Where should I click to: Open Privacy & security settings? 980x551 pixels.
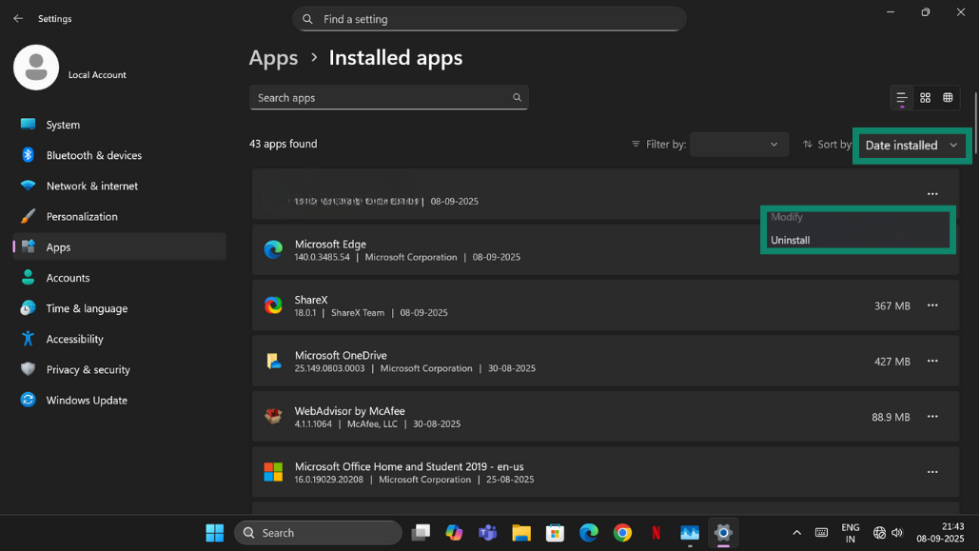[x=26, y=369]
